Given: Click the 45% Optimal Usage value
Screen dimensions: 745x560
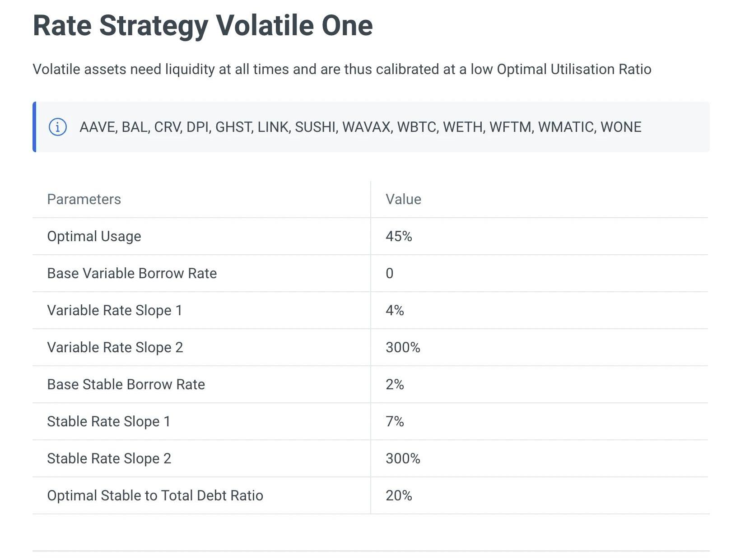Looking at the screenshot, I should click(399, 236).
